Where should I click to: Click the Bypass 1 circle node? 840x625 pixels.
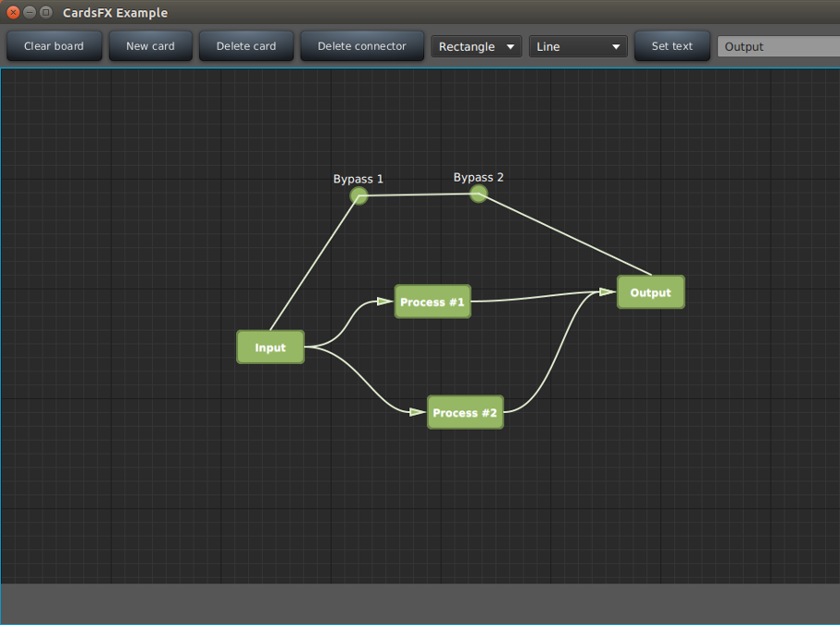[x=359, y=195]
